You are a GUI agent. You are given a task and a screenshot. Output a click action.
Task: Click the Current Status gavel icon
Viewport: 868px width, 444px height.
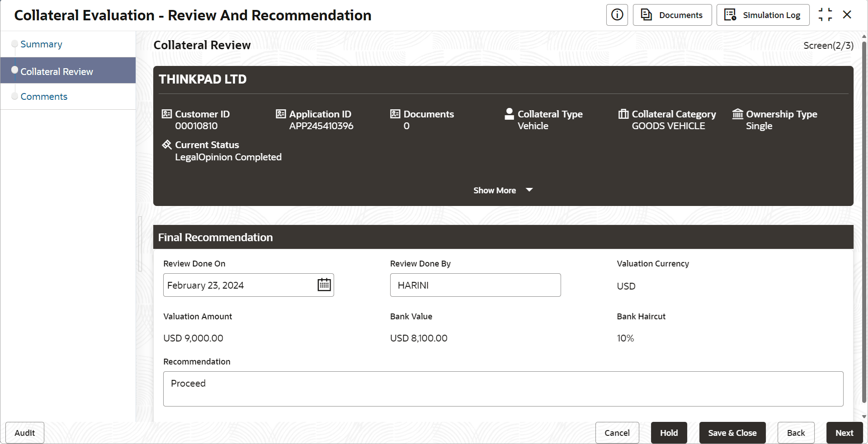(167, 145)
